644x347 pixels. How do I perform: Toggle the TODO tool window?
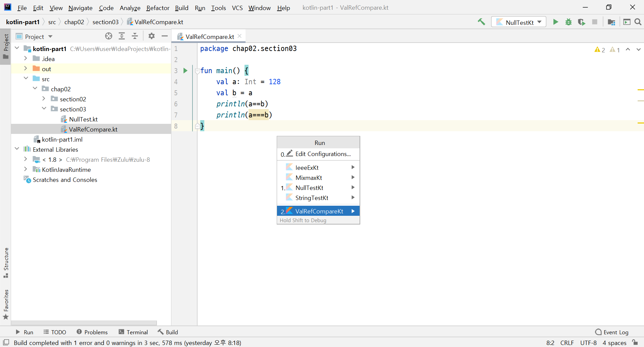(55, 332)
